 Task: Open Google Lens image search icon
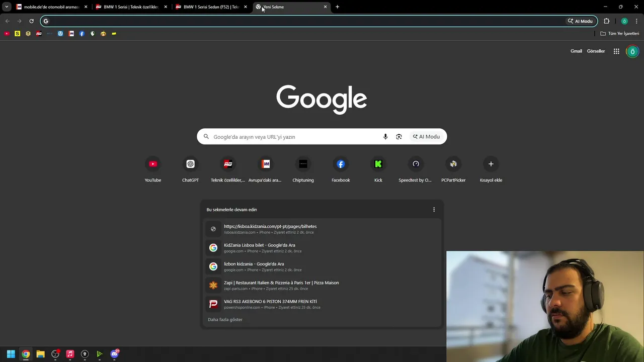[399, 137]
